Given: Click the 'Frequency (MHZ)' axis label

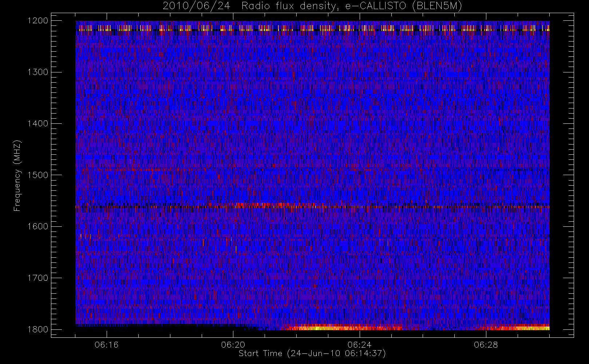Looking at the screenshot, I should click(17, 175).
